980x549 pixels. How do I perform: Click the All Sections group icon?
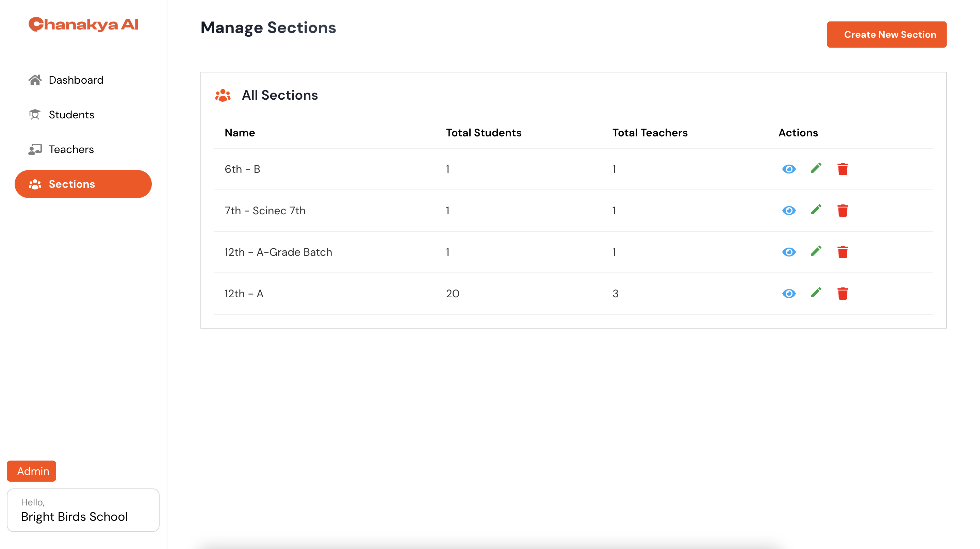click(x=223, y=96)
